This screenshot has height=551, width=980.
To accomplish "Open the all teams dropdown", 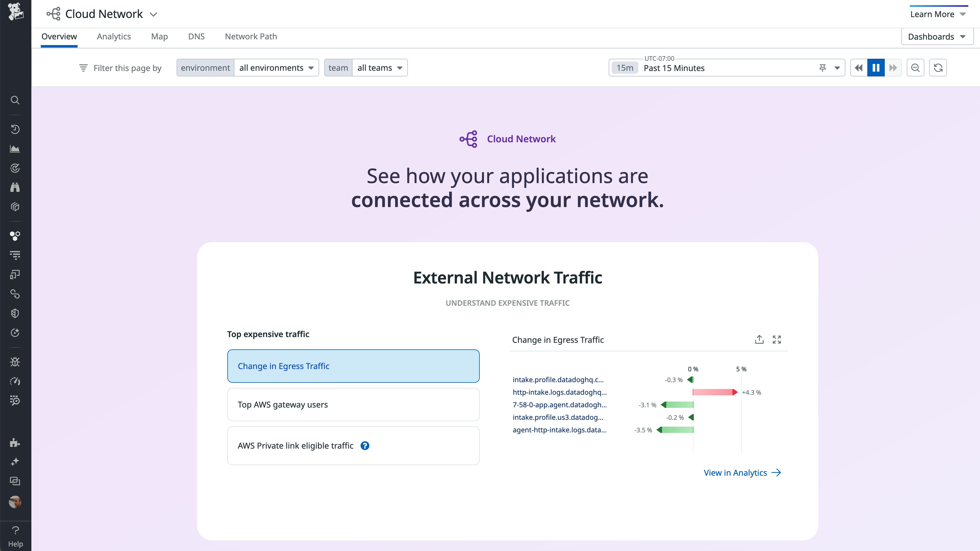I will pyautogui.click(x=379, y=68).
